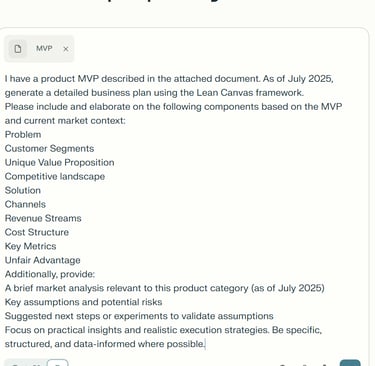Click the 'Problem' line in the prompt
The image size is (375, 366).
[x=23, y=135]
